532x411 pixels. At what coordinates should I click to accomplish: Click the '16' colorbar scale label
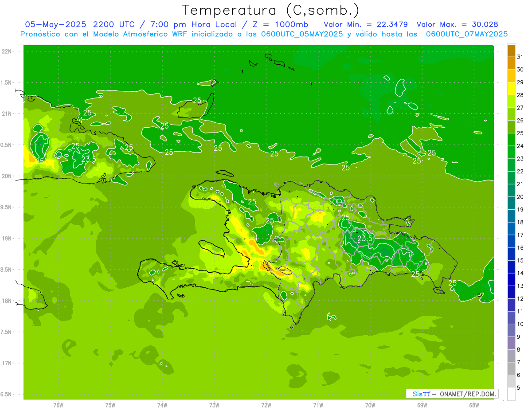pos(520,248)
